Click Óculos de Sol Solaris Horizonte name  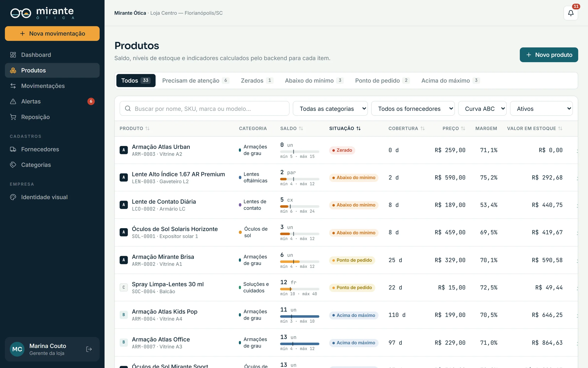pos(175,229)
